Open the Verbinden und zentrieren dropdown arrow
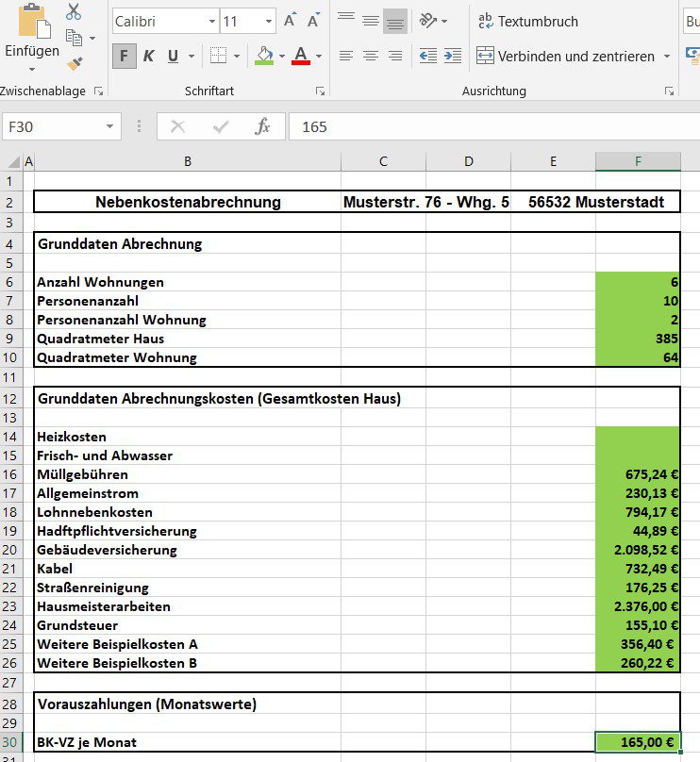Image resolution: width=700 pixels, height=762 pixels. 667,57
